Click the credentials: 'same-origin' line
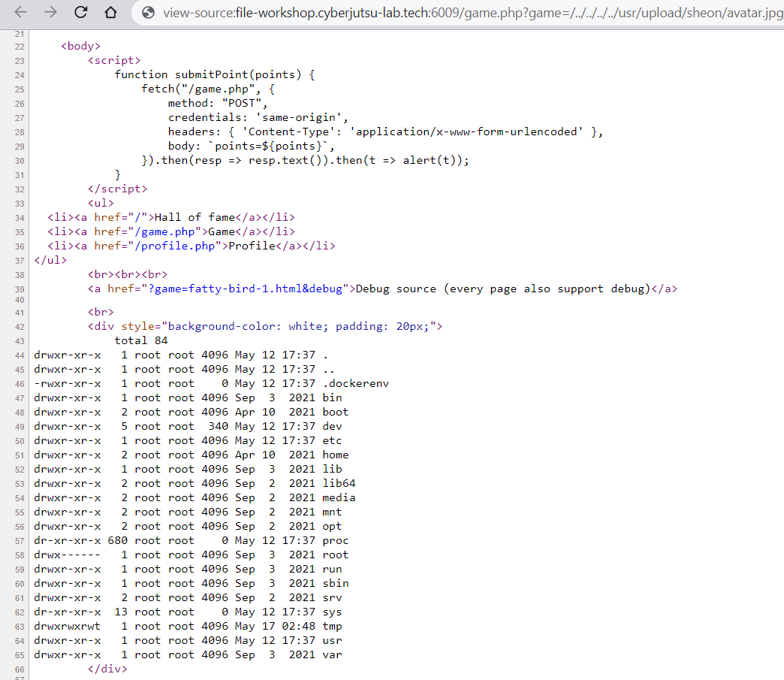 pyautogui.click(x=258, y=117)
